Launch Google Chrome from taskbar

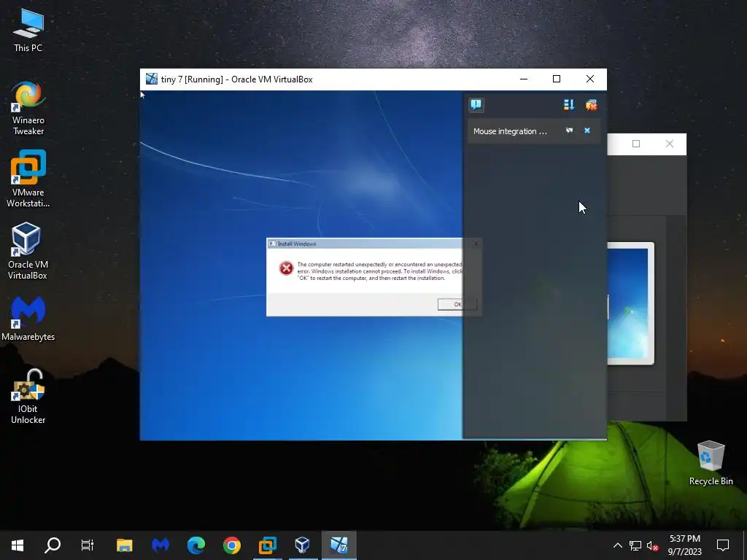click(x=231, y=545)
